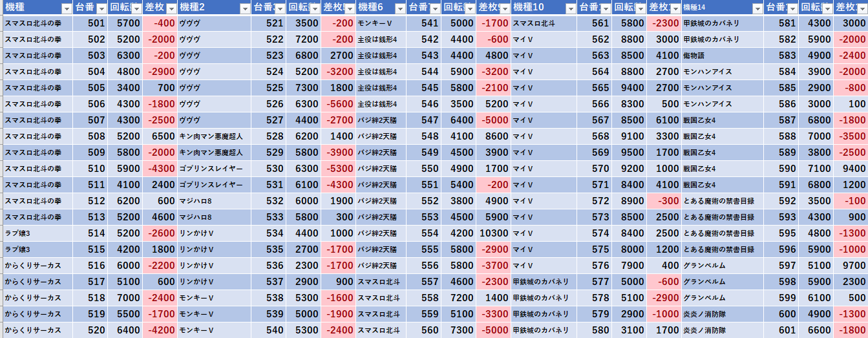Select the バジ絆2天膳 cell for machine 547
The height and width of the screenshot is (338, 868).
[381, 120]
